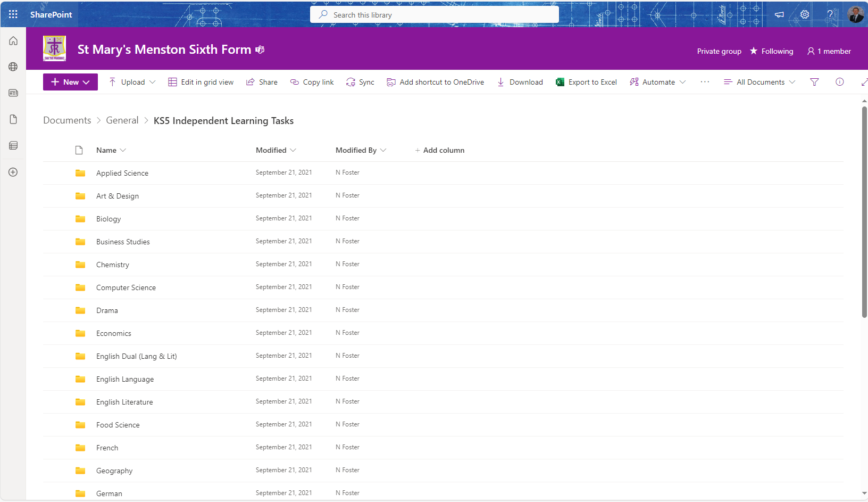Viewport: 868px width, 502px height.
Task: Expand the Modified By column menu
Action: [361, 150]
